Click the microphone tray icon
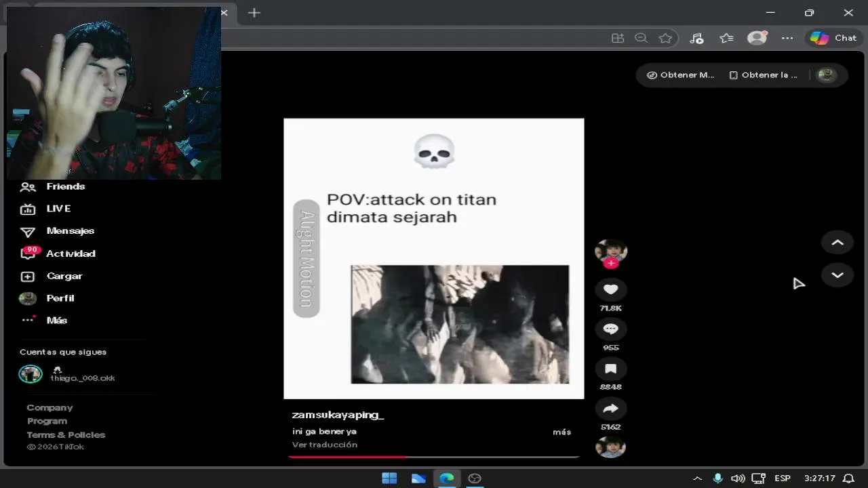The image size is (868, 488). click(x=718, y=479)
